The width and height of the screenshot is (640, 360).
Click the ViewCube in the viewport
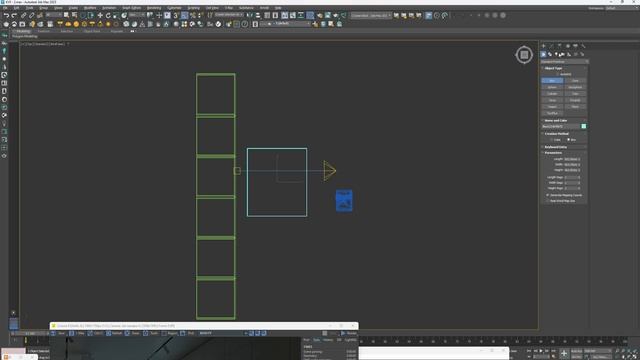[524, 55]
